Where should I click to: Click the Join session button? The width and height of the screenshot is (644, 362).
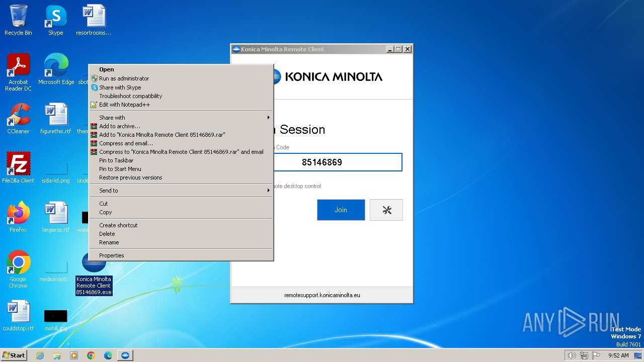click(x=341, y=210)
